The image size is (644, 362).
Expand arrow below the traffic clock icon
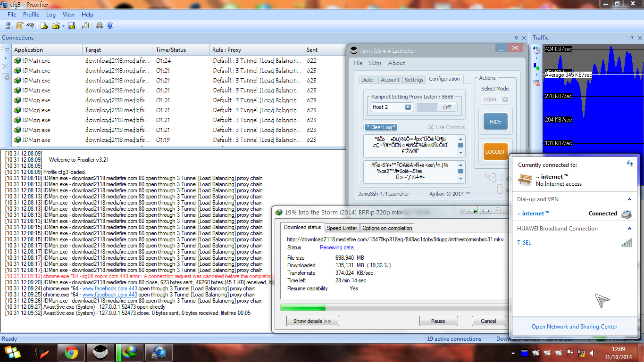pyautogui.click(x=536, y=58)
